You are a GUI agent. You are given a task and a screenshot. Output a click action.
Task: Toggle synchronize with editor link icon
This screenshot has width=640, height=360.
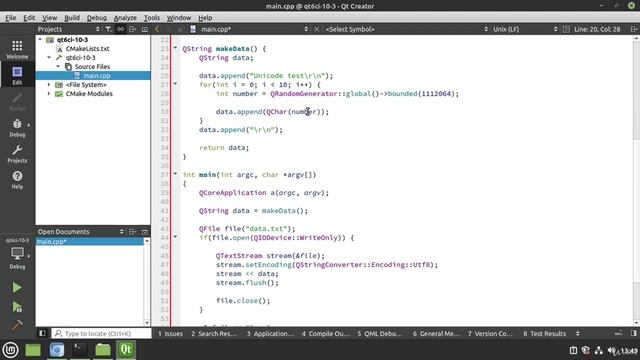120,29
